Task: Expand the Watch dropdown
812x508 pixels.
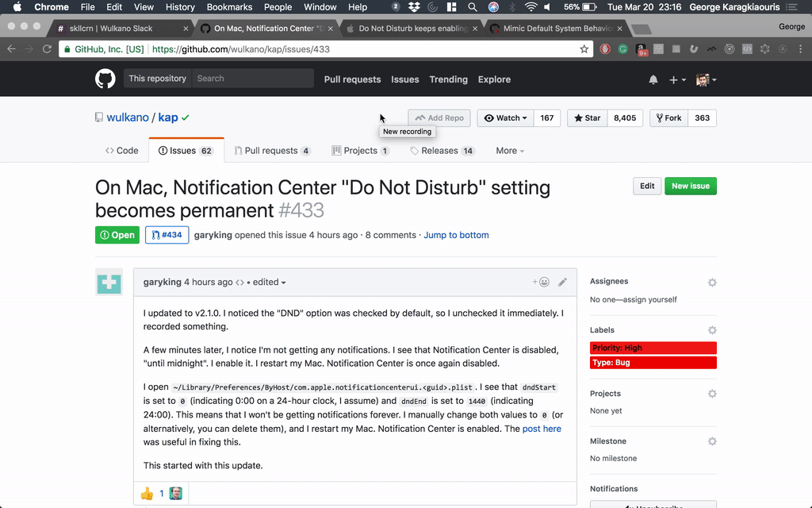Action: click(x=505, y=118)
